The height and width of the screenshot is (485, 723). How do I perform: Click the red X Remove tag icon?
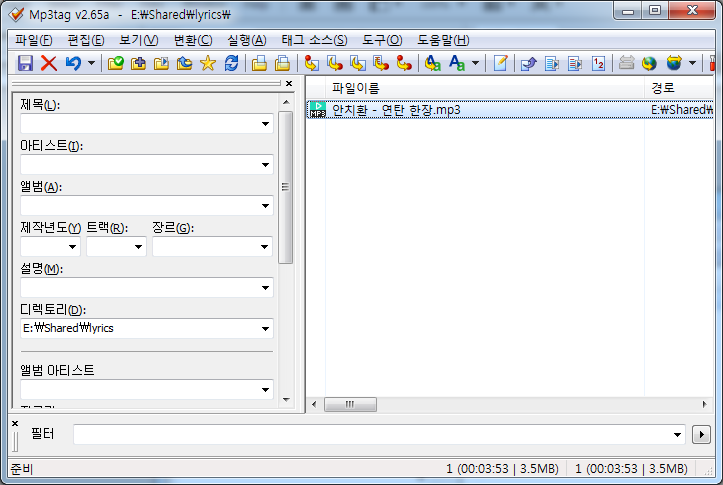tap(48, 63)
